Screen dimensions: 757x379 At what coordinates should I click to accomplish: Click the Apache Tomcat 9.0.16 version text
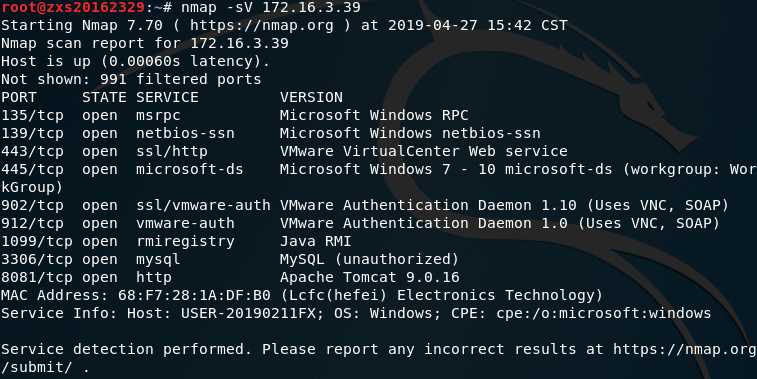click(370, 278)
